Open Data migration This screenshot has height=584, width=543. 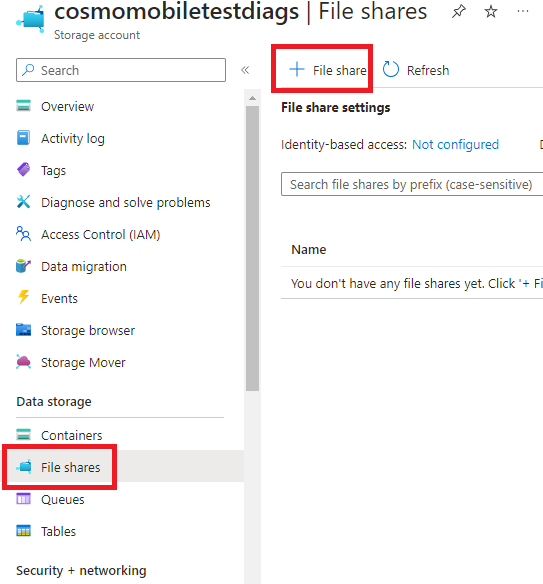point(84,267)
